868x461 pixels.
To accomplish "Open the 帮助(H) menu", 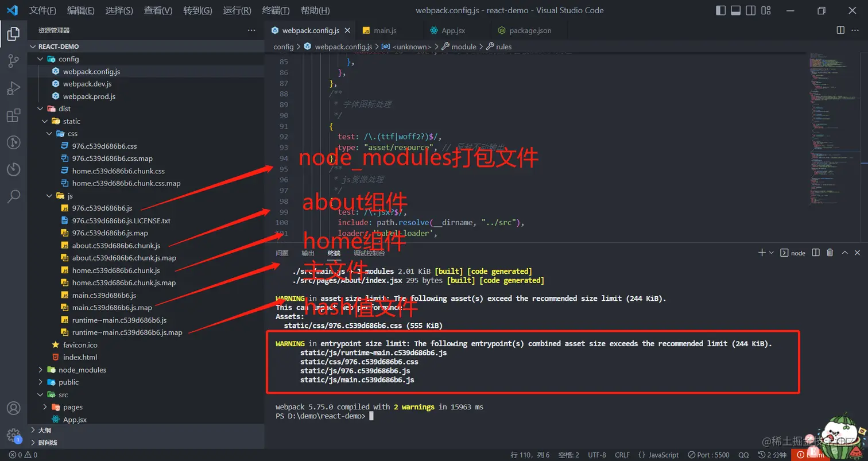I will [315, 11].
